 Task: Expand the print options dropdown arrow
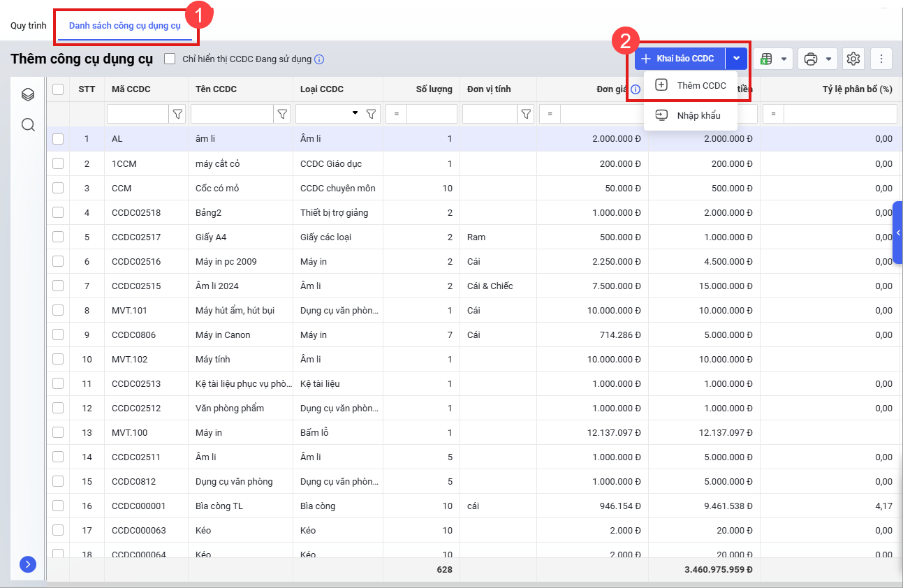click(828, 59)
